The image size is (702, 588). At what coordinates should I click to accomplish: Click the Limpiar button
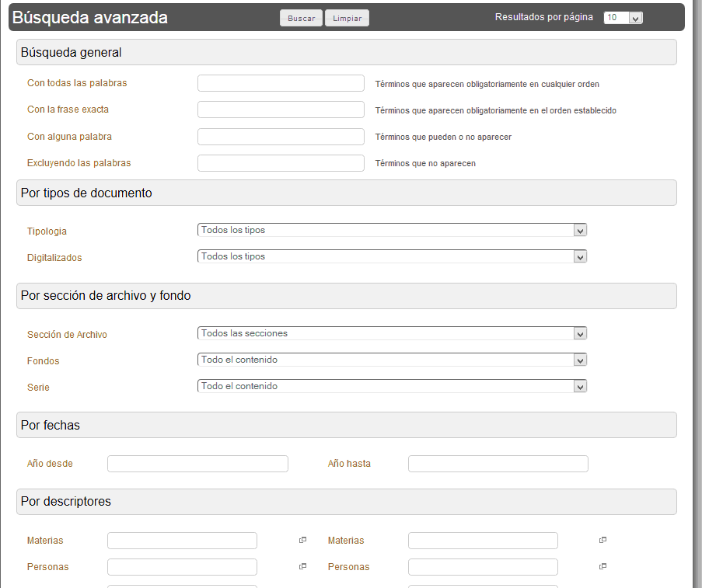tap(347, 18)
